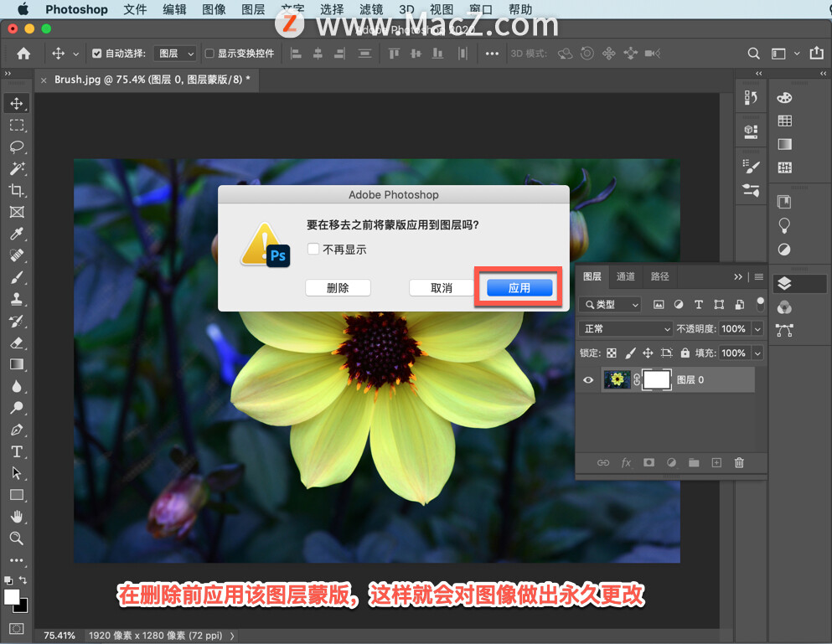
Task: Open the 正常 blend mode dropdown
Action: 626,329
